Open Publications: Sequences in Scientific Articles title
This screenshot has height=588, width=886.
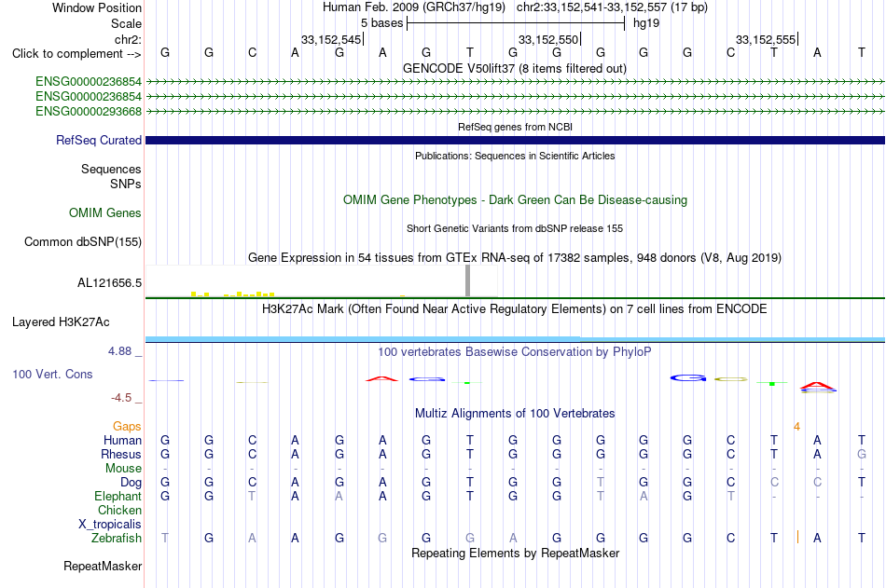click(515, 156)
